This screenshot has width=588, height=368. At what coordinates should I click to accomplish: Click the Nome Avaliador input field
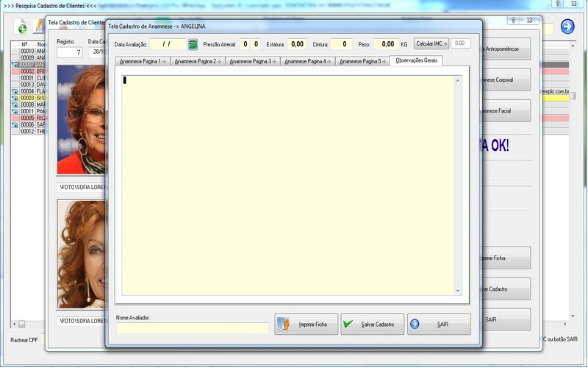[x=193, y=328]
